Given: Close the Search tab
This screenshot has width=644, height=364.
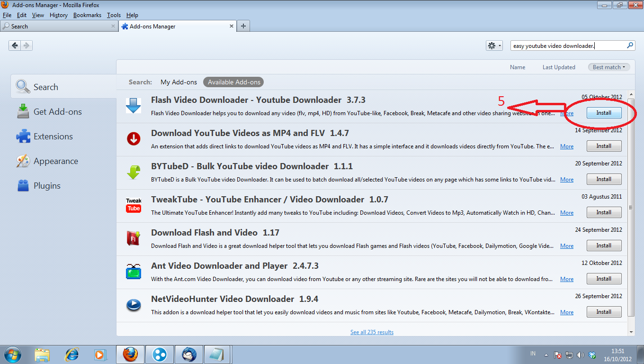Looking at the screenshot, I should [x=113, y=27].
